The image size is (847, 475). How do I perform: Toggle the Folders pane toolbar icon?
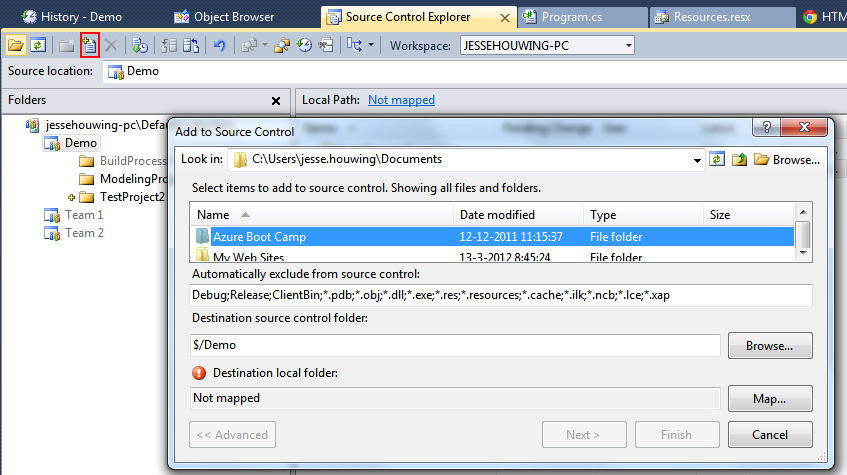[x=16, y=45]
